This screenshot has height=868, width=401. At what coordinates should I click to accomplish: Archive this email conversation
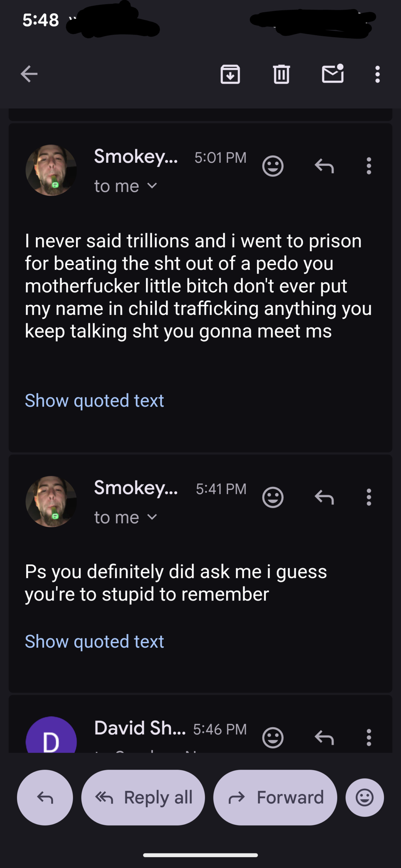[x=230, y=74]
